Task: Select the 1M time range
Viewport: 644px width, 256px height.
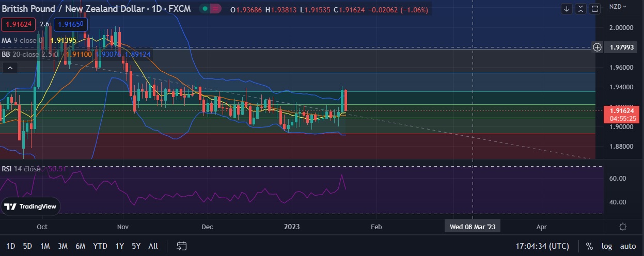Action: click(45, 246)
